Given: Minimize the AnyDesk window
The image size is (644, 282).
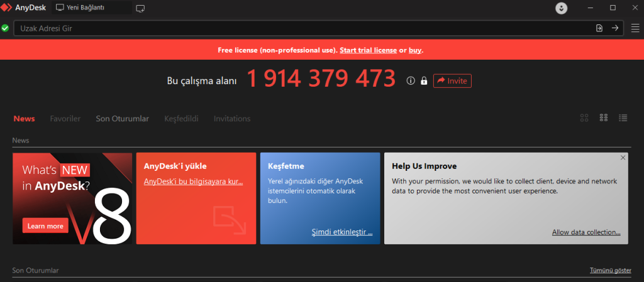Looking at the screenshot, I should tap(591, 8).
